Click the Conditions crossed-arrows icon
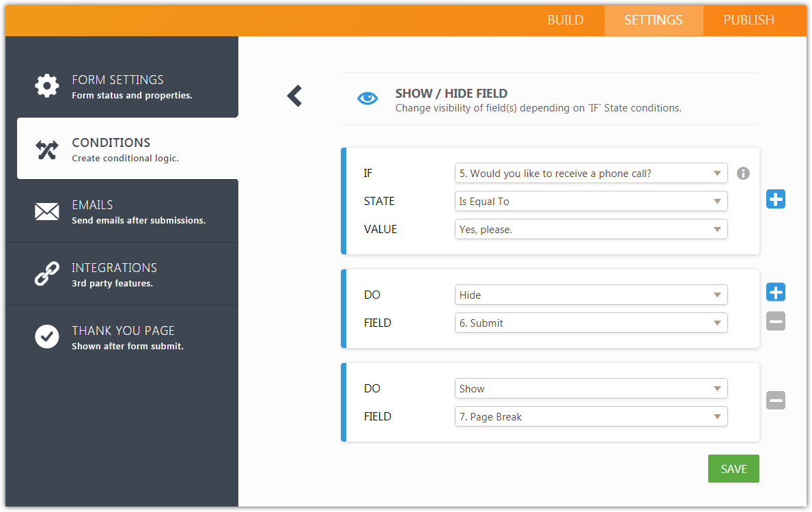 (x=47, y=149)
